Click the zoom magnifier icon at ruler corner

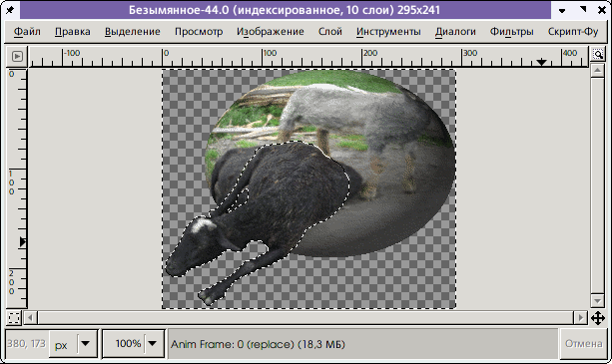click(x=598, y=54)
